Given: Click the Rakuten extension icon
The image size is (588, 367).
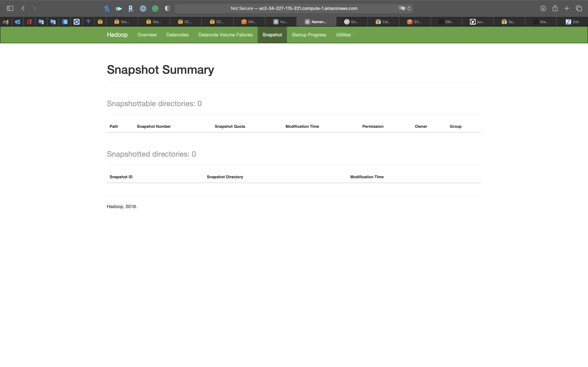Looking at the screenshot, I should (131, 9).
